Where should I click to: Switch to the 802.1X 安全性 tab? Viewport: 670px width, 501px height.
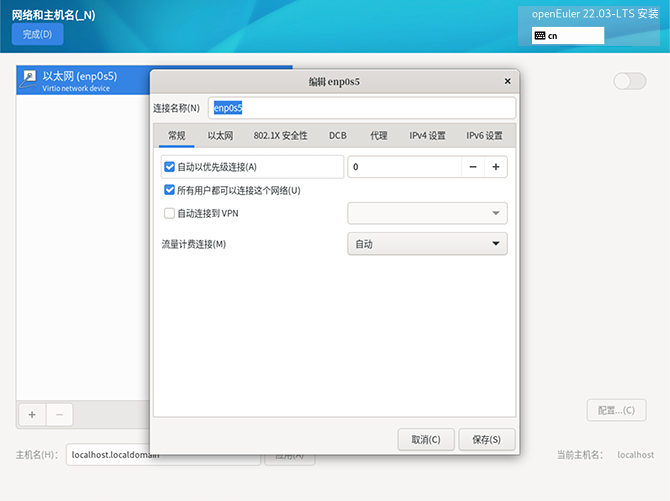click(280, 135)
